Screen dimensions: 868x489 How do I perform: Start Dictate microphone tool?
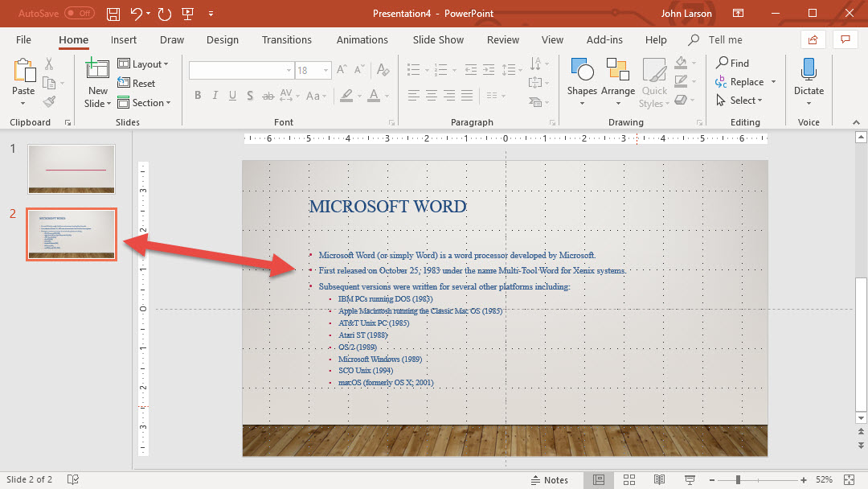coord(809,81)
